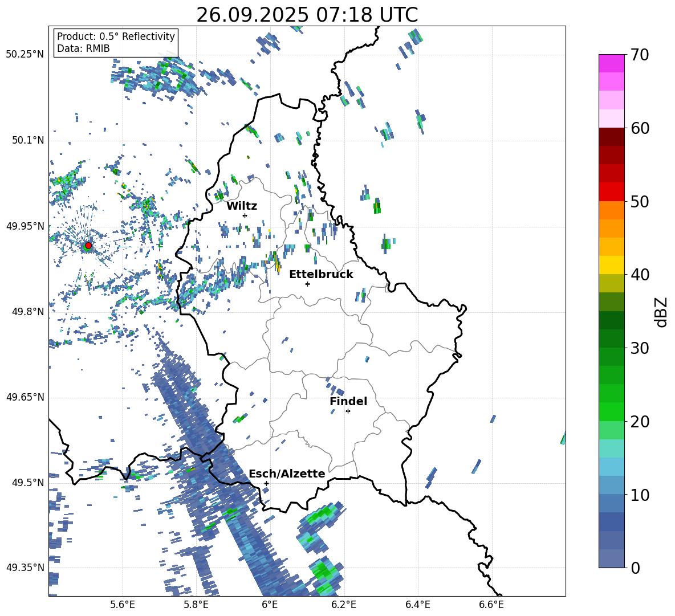Click the colorbar tick label '20'
This screenshot has width=675, height=616.
640,422
